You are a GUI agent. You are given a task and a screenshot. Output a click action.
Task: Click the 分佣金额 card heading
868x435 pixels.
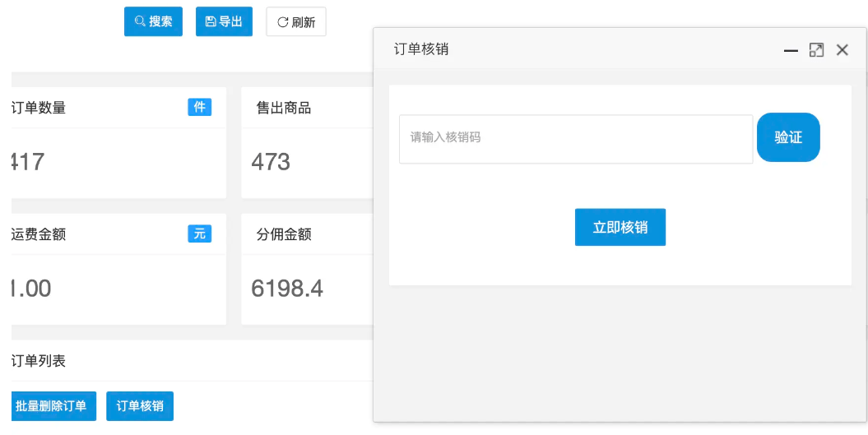point(284,234)
